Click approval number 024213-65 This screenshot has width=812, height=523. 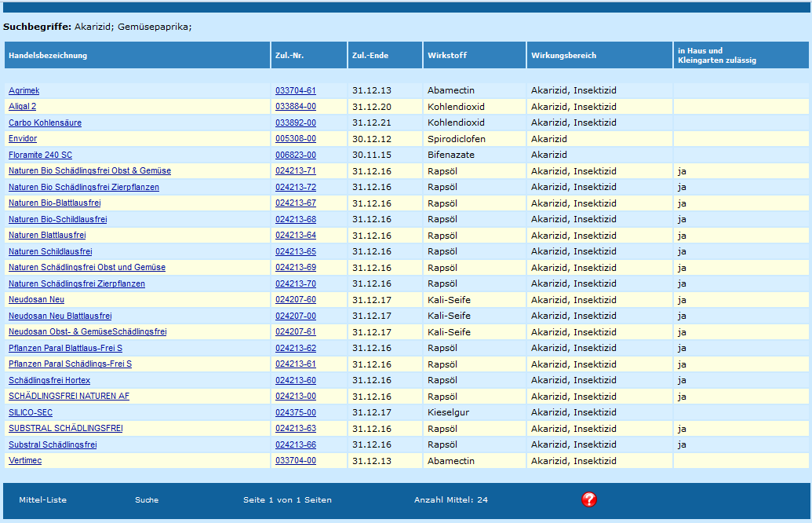296,251
